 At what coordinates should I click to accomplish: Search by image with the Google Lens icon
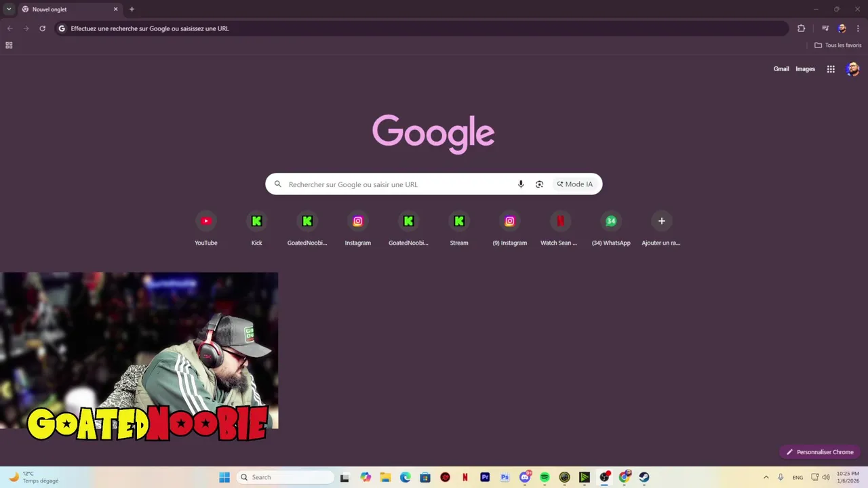click(539, 184)
